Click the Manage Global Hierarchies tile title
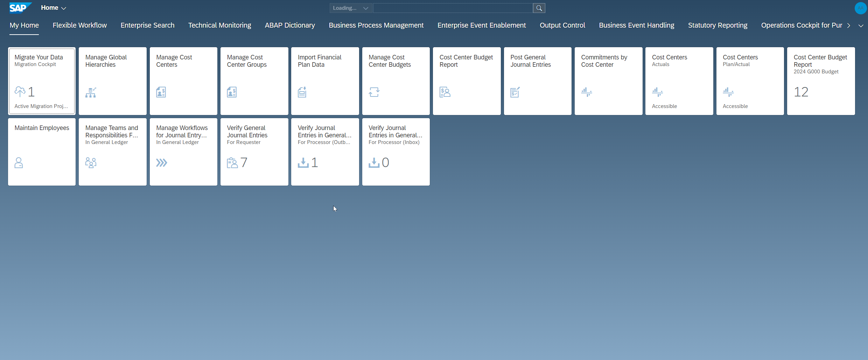Image resolution: width=868 pixels, height=360 pixels. tap(106, 61)
